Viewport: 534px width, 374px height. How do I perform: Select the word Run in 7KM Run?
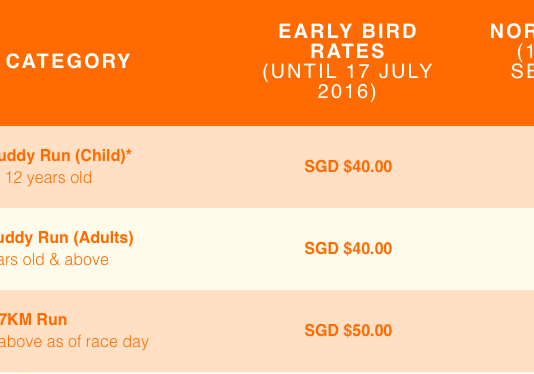coord(52,320)
